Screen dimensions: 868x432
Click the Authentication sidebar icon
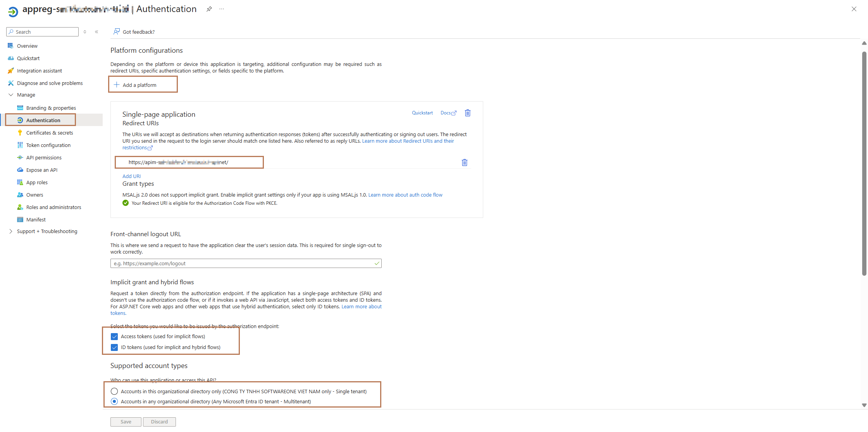(20, 120)
